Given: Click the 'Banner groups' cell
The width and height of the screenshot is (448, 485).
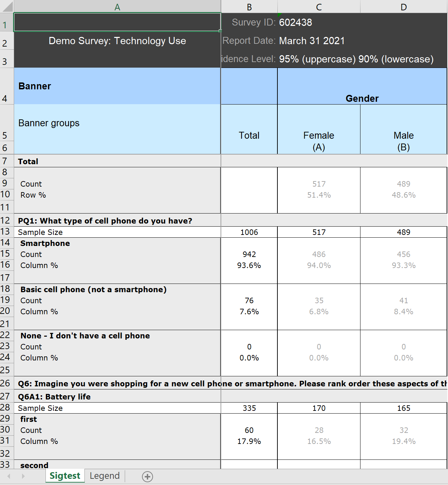Looking at the screenshot, I should click(x=117, y=123).
